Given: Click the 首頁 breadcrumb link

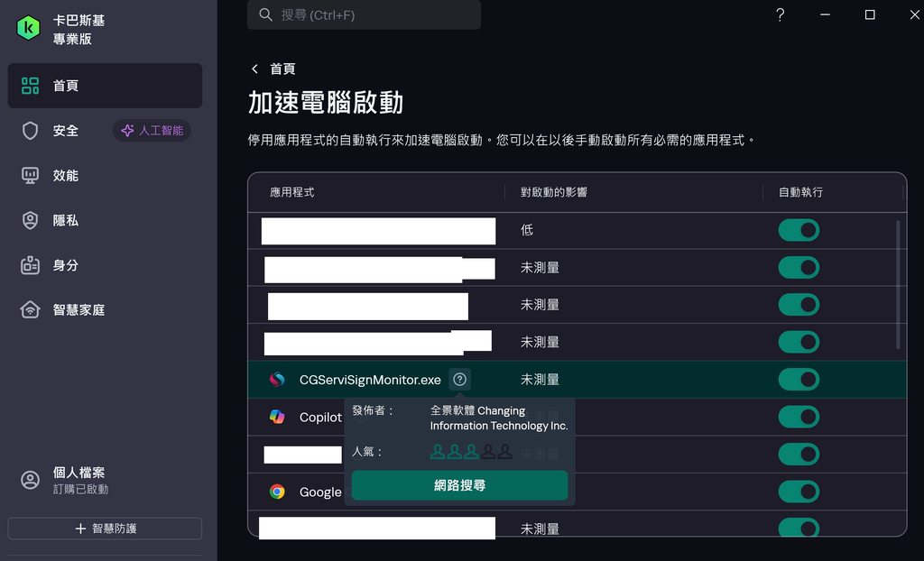Looking at the screenshot, I should pyautogui.click(x=282, y=69).
